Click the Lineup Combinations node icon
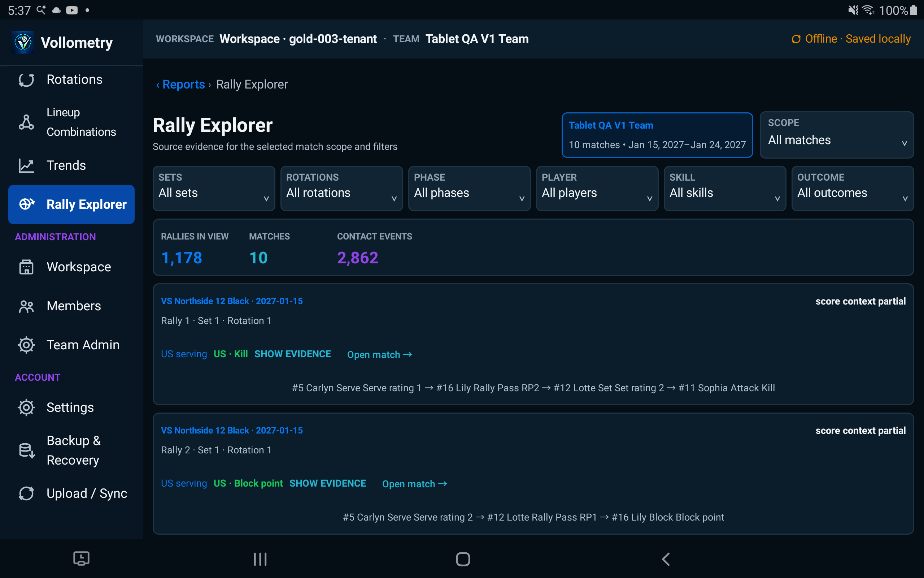Screen dimensions: 924x578 point(26,122)
